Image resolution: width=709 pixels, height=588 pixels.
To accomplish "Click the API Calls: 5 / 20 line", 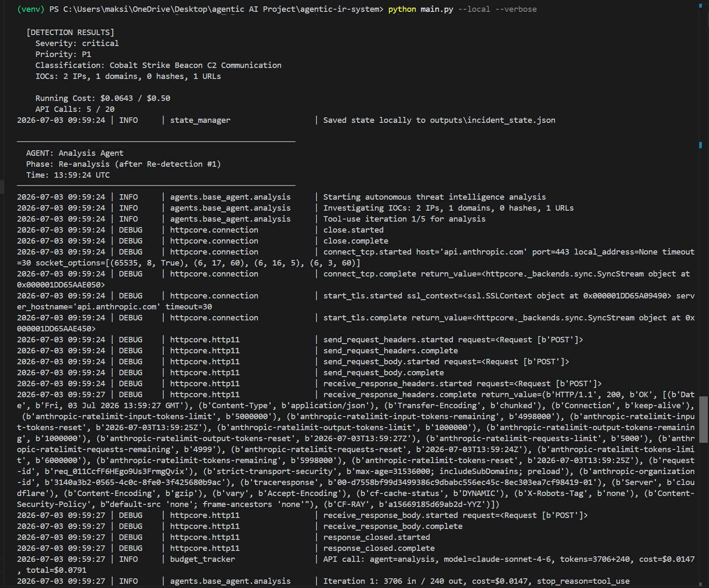I will [x=75, y=109].
